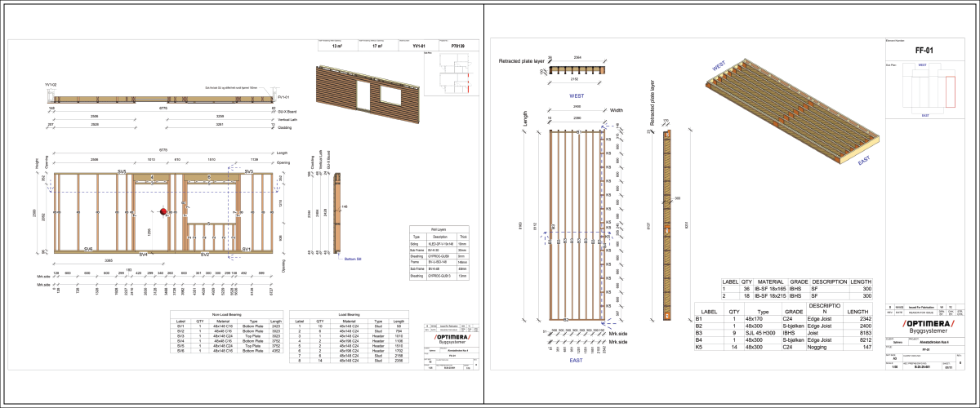The height and width of the screenshot is (408, 980).
Task: Click the WEST label above floor plan
Action: 577,95
